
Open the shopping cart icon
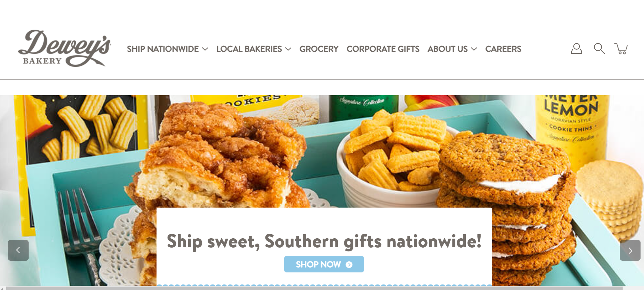tap(621, 49)
